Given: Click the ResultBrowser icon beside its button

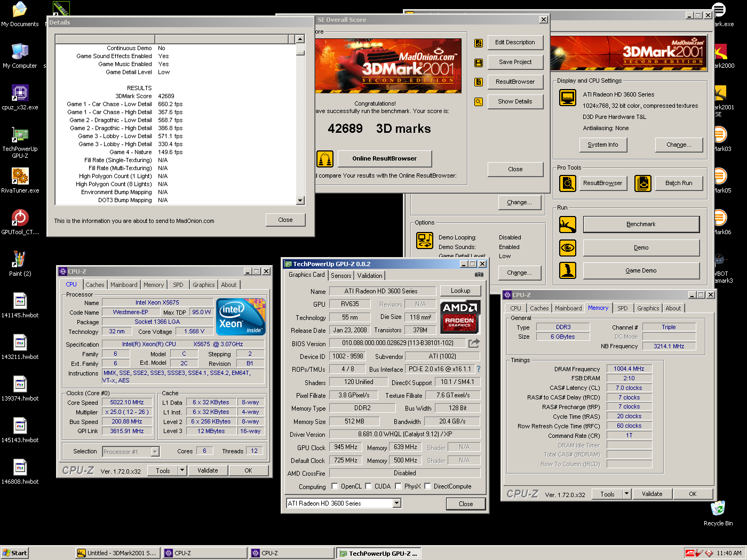Looking at the screenshot, I should pyautogui.click(x=479, y=82).
